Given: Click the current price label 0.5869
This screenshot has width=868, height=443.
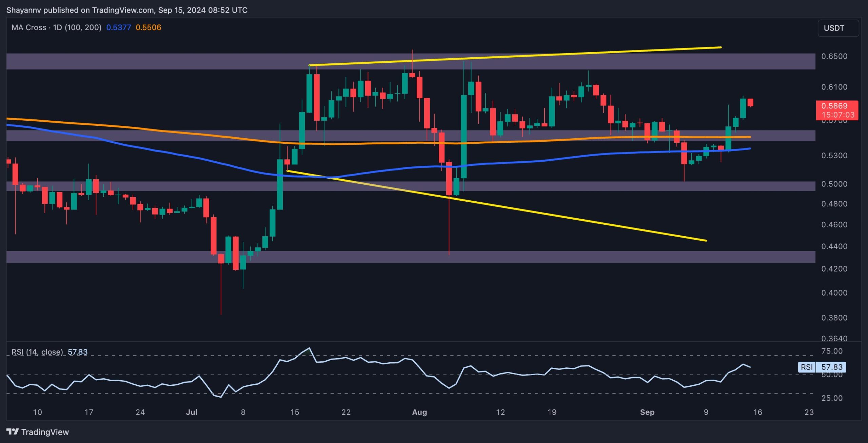Looking at the screenshot, I should (x=834, y=106).
